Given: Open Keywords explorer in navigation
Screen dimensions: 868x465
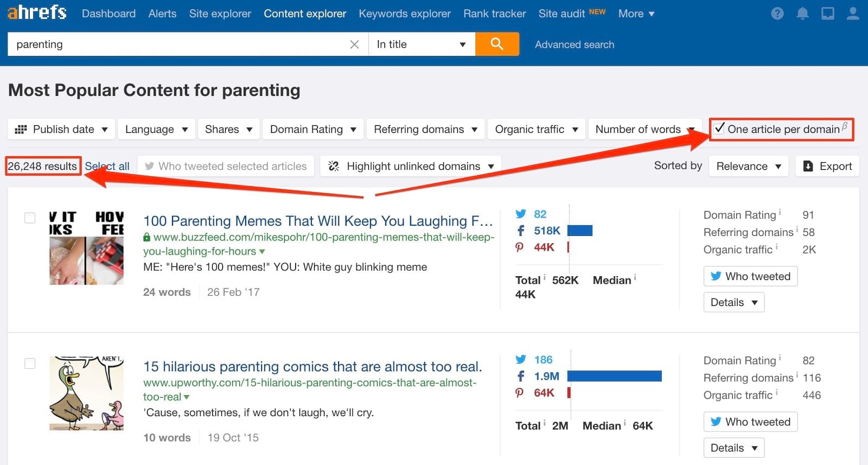Looking at the screenshot, I should tap(405, 14).
